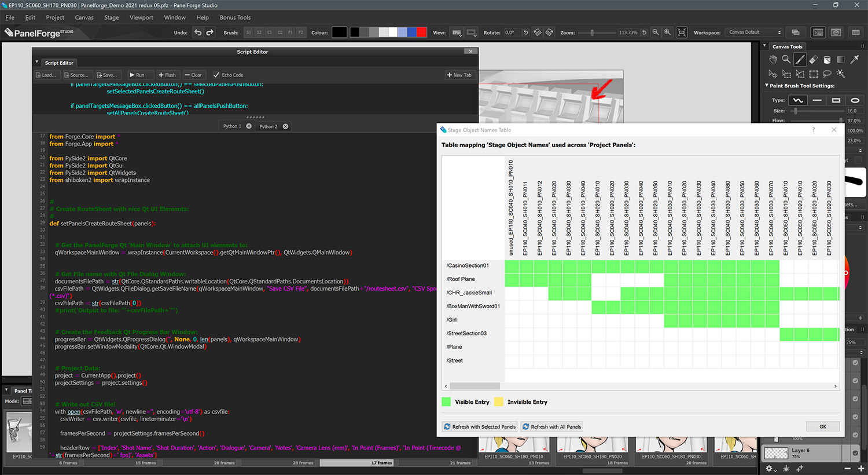The height and width of the screenshot is (475, 868).
Task: Select the Paint Brush tool
Action: [x=800, y=59]
